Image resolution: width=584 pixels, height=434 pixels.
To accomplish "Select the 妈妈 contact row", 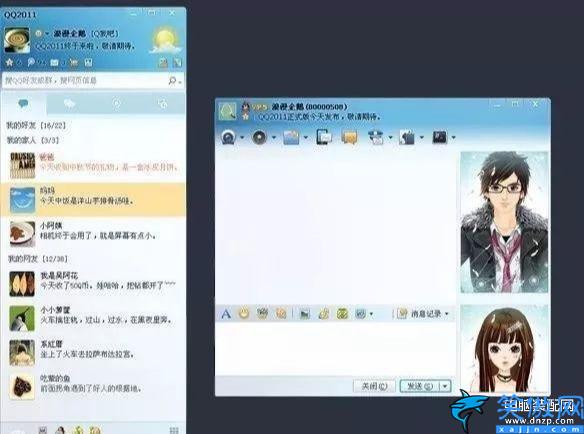I will (93, 200).
